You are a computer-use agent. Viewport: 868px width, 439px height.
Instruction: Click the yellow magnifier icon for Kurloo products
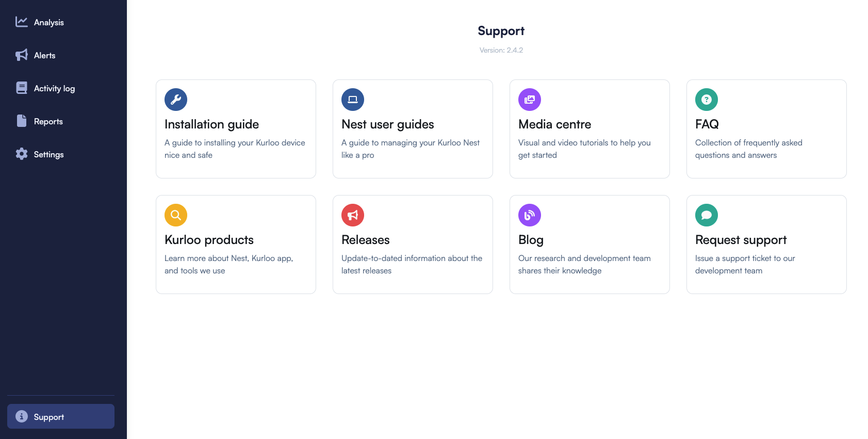[x=176, y=215]
